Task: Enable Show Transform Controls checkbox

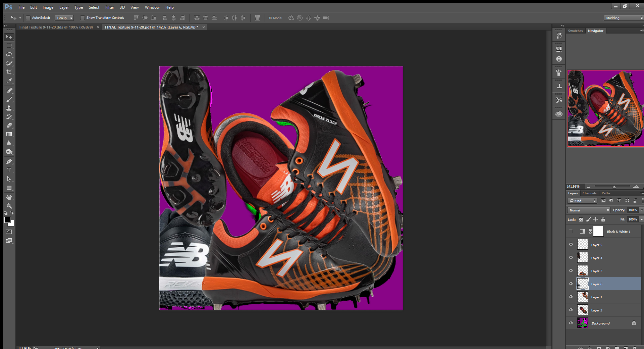Action: pyautogui.click(x=83, y=18)
